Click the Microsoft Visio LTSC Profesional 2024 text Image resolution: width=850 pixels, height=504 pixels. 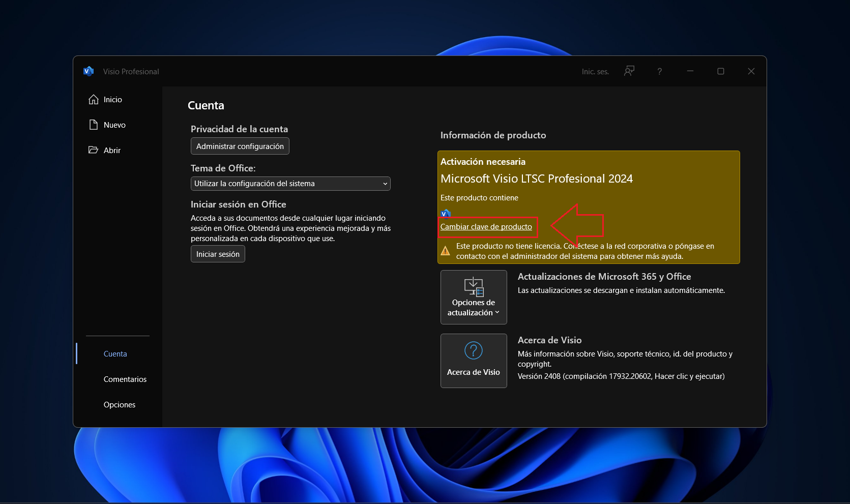537,179
